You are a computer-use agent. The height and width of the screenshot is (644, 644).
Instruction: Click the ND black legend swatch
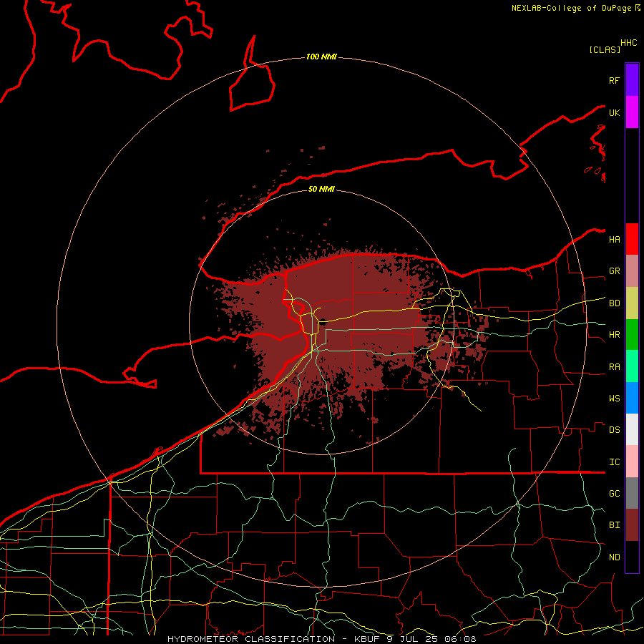[x=632, y=557]
